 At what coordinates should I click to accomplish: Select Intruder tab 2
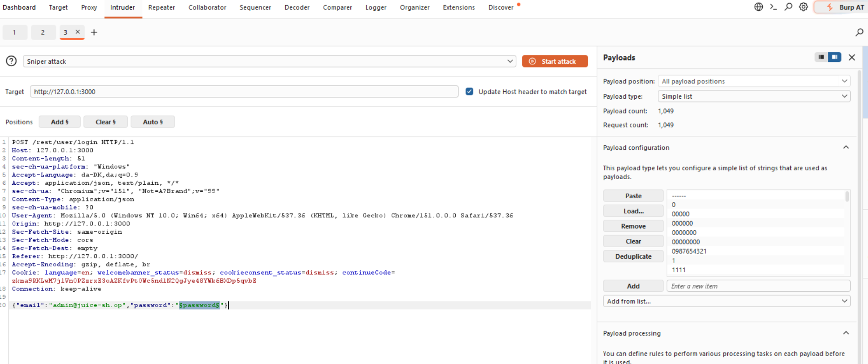coord(43,32)
